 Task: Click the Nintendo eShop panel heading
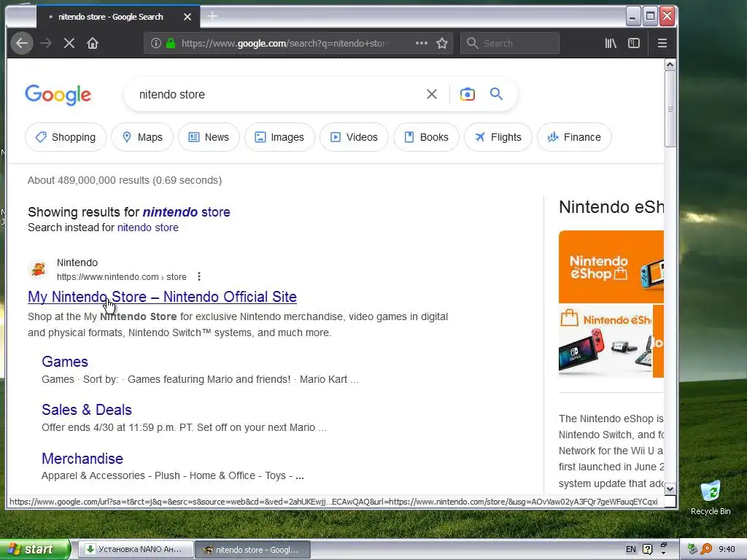(611, 207)
